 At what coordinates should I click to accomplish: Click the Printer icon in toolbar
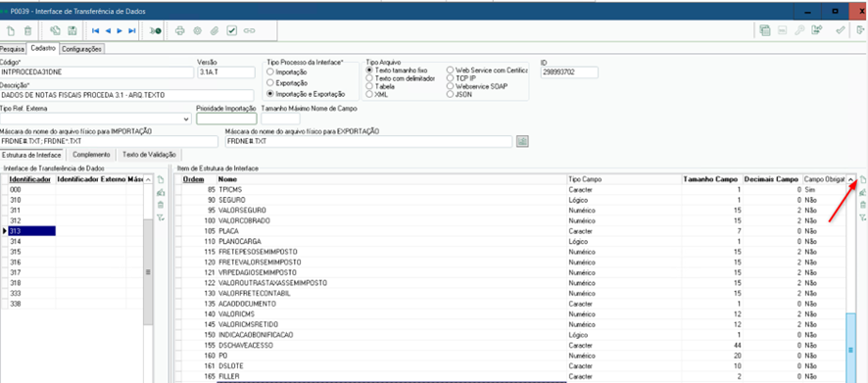[x=180, y=31]
